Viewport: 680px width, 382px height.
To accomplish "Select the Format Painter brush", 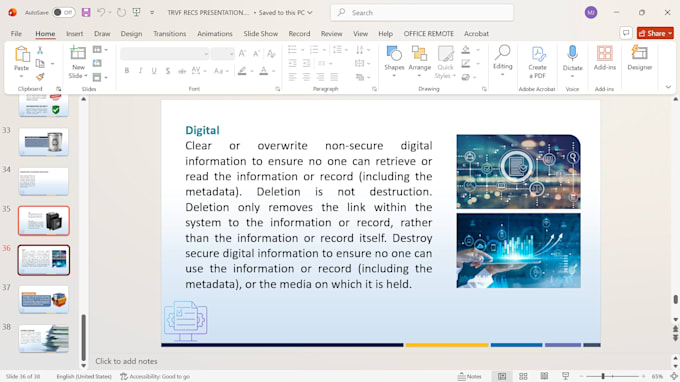I will tap(40, 77).
